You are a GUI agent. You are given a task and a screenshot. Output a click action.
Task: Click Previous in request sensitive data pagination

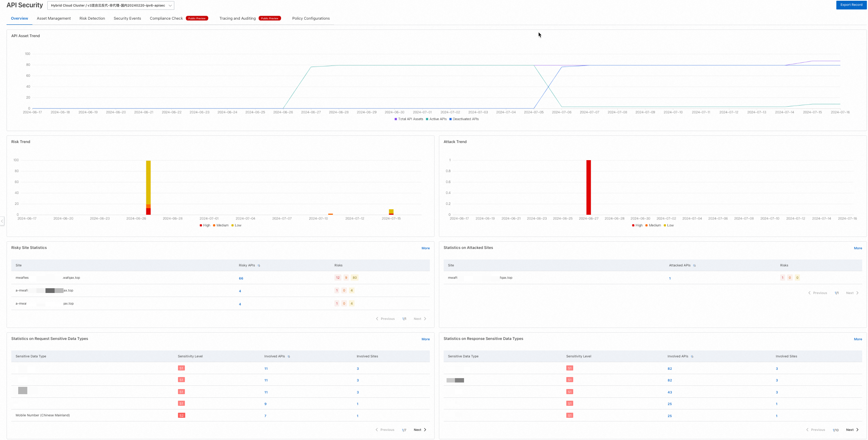tap(385, 430)
